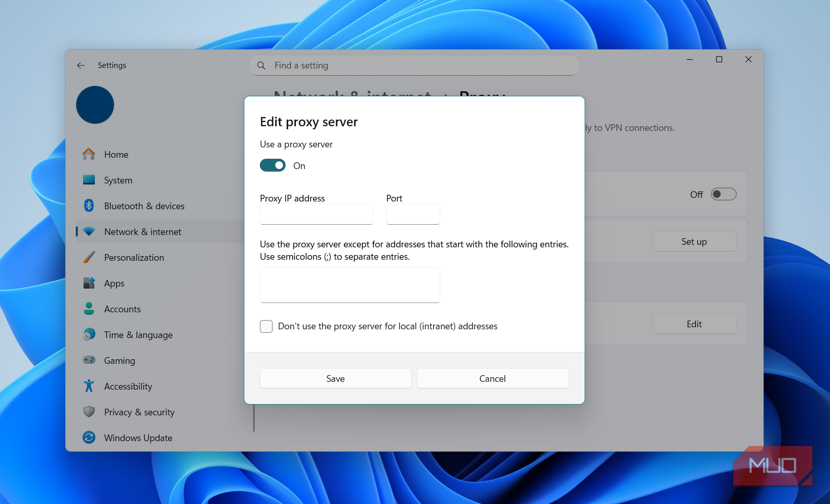Save the proxy server settings
Image resolution: width=830 pixels, height=504 pixels.
[x=336, y=378]
